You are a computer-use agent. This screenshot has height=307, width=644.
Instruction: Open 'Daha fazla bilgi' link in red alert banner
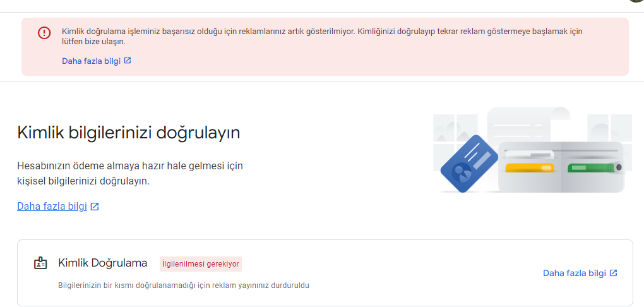click(91, 61)
